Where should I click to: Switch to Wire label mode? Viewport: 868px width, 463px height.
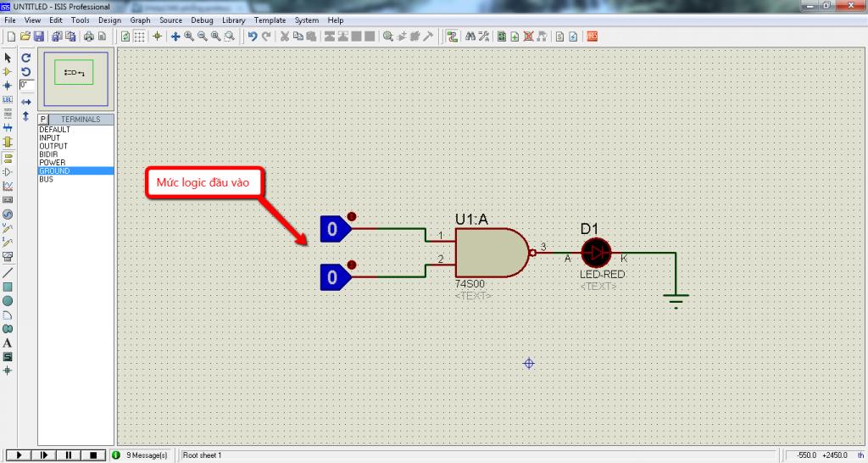(x=8, y=100)
